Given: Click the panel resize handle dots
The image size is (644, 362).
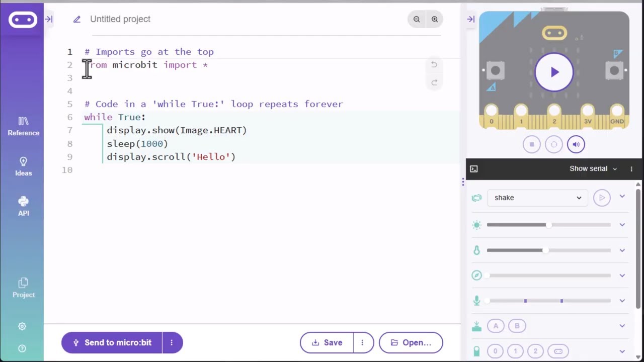Looking at the screenshot, I should pyautogui.click(x=463, y=182).
